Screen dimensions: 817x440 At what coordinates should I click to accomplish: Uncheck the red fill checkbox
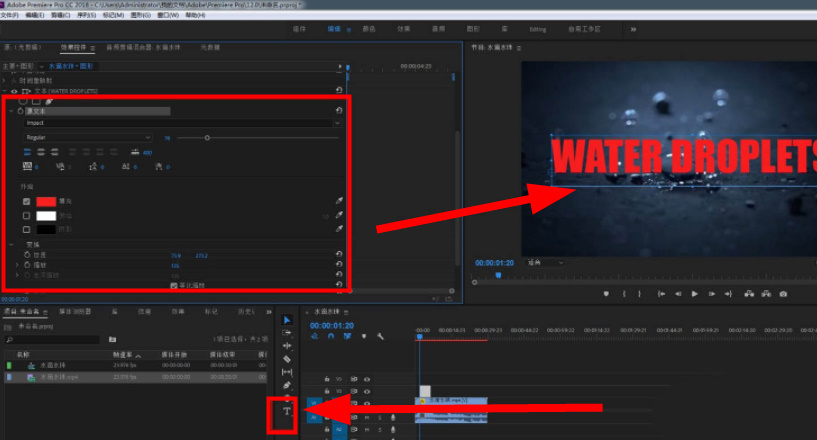pyautogui.click(x=27, y=201)
